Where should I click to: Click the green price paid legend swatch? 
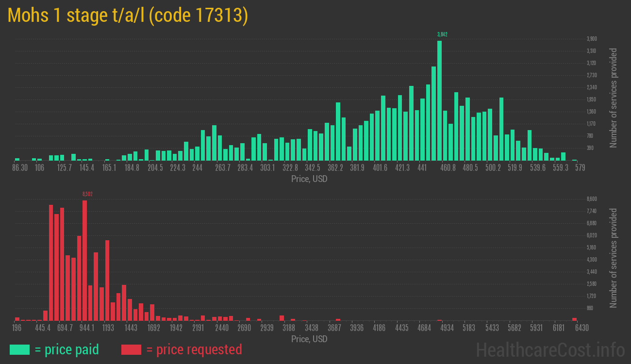19,349
